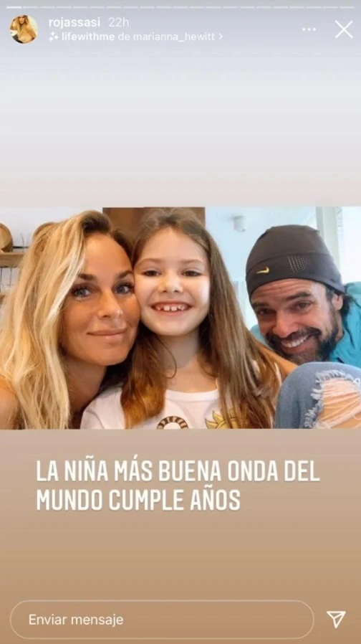Click the 22h story timestamp

[119, 22]
